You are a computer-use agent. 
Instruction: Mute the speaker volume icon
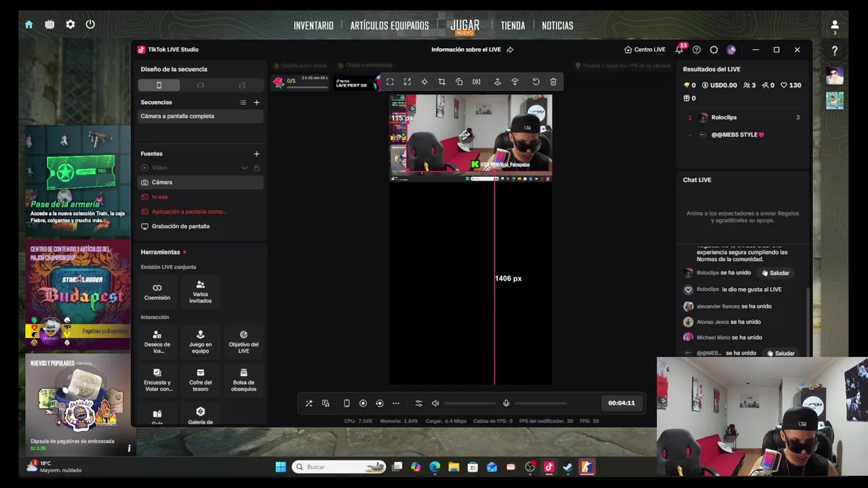click(435, 403)
